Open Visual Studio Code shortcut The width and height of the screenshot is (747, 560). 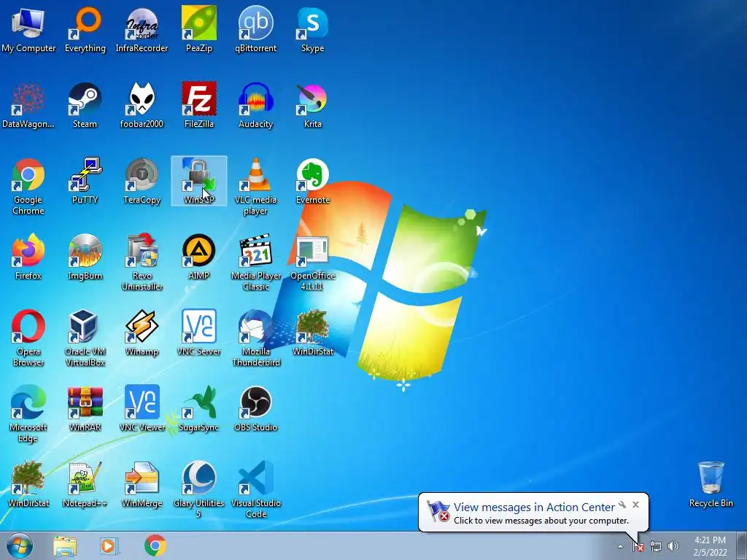point(255,489)
